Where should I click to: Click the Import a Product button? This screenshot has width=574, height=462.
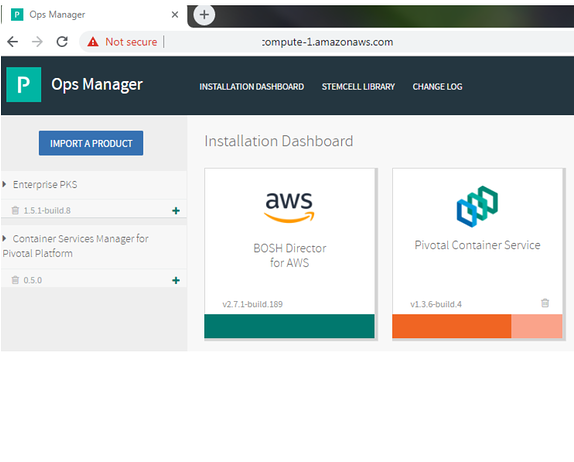point(91,143)
